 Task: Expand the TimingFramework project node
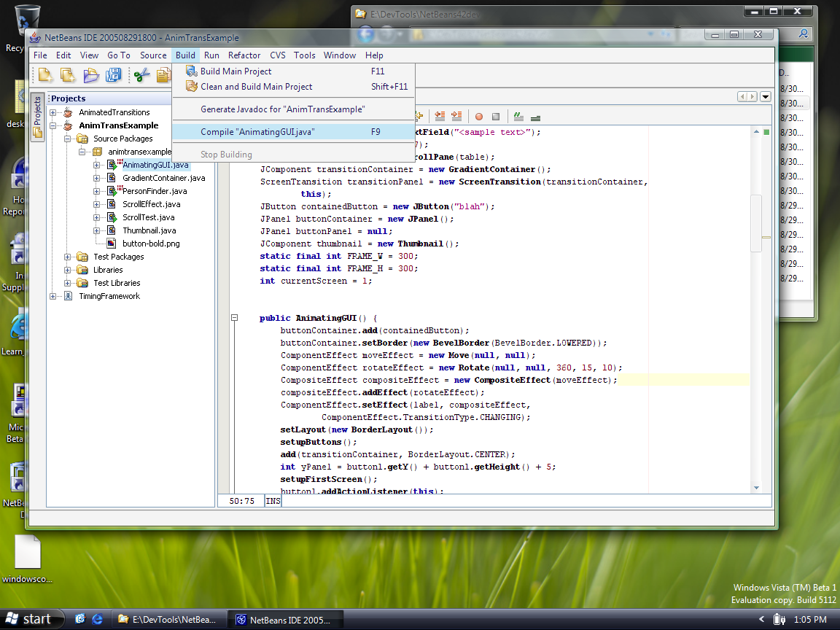[53, 296]
